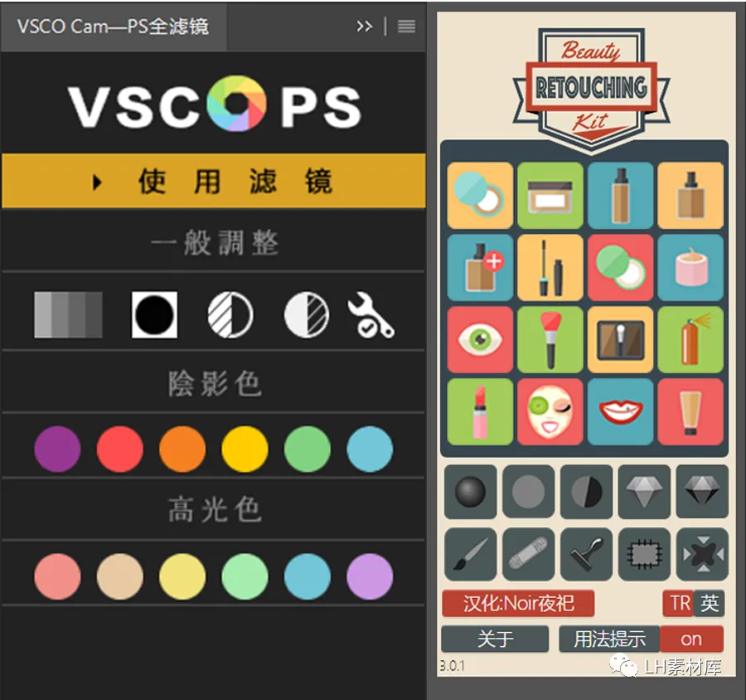Image resolution: width=746 pixels, height=700 pixels.
Task: Click the cosmetic tube icon on red
Action: pyautogui.click(x=690, y=412)
